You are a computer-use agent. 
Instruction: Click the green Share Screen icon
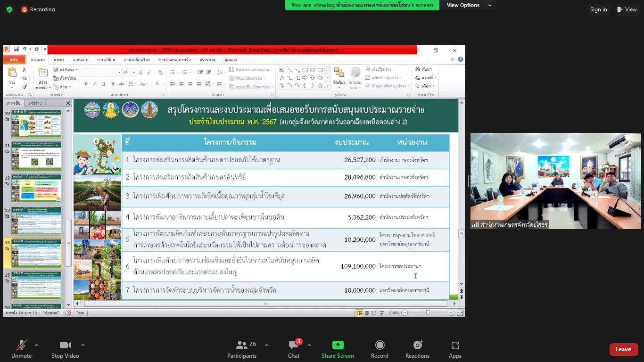coord(338,345)
